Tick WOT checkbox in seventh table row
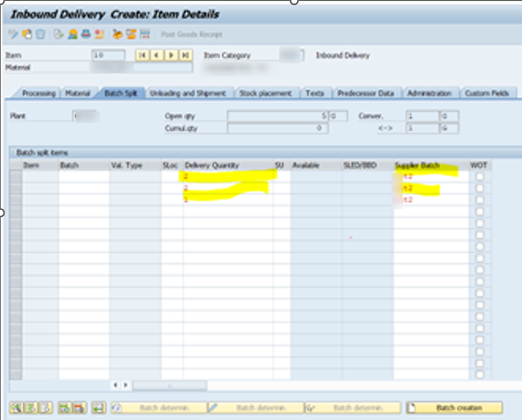The height and width of the screenshot is (420, 522). [480, 246]
